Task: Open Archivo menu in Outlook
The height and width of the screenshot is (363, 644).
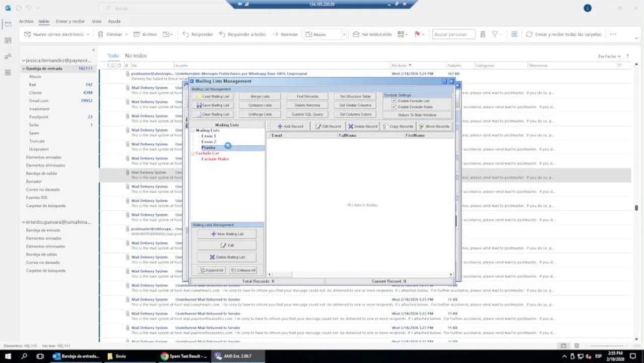Action: point(26,21)
